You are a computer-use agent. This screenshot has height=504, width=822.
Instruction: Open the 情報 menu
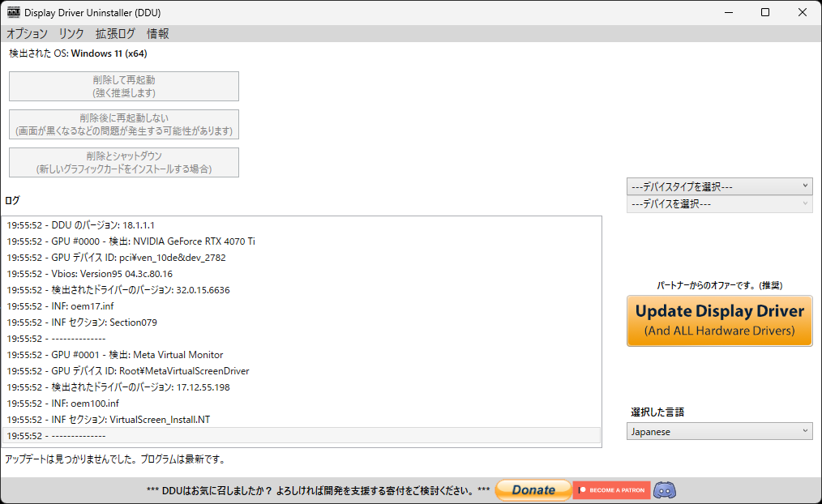pyautogui.click(x=158, y=33)
